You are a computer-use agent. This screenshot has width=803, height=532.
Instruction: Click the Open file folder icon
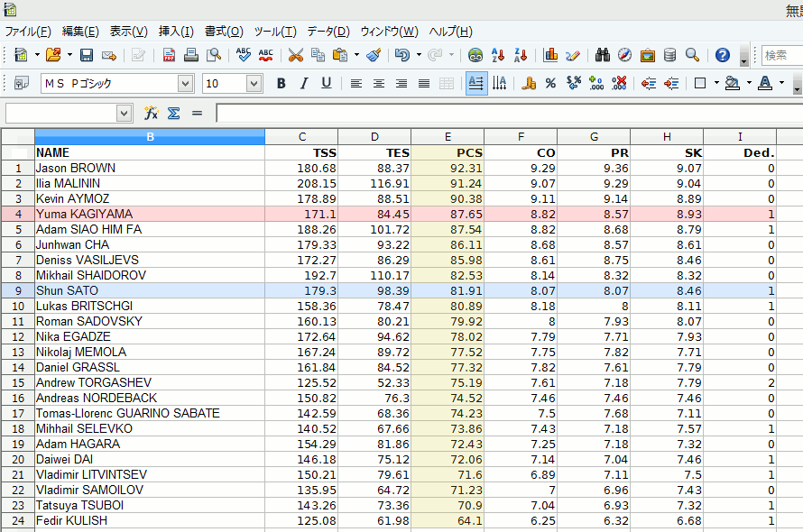point(53,55)
